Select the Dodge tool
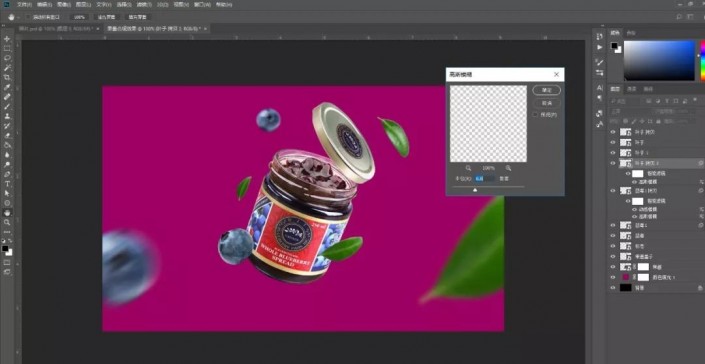 (7, 164)
